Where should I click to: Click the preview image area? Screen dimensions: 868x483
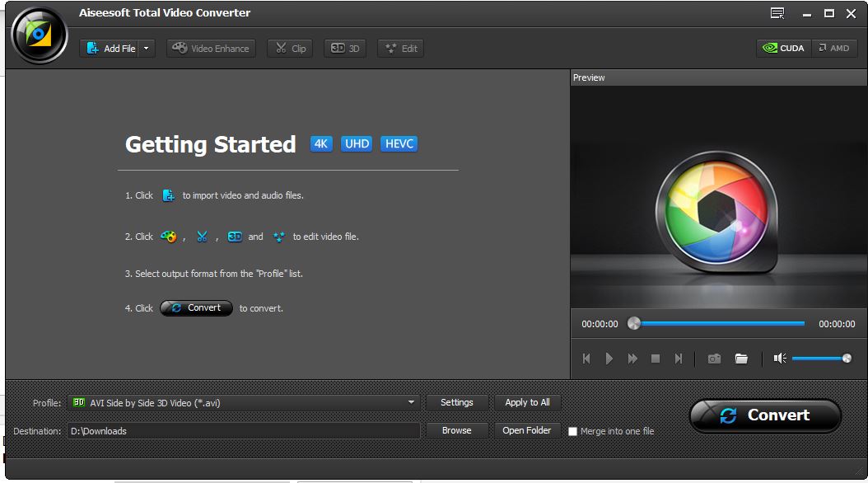719,197
